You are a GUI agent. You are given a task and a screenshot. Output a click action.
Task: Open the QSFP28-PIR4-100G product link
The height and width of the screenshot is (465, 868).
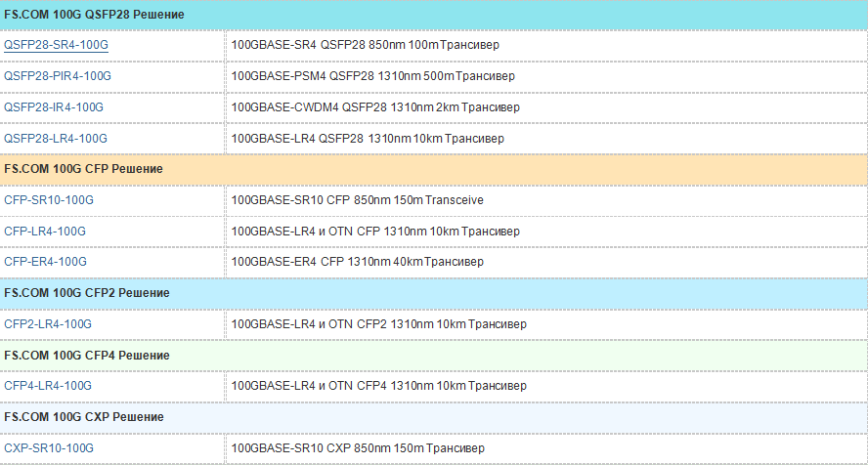58,76
